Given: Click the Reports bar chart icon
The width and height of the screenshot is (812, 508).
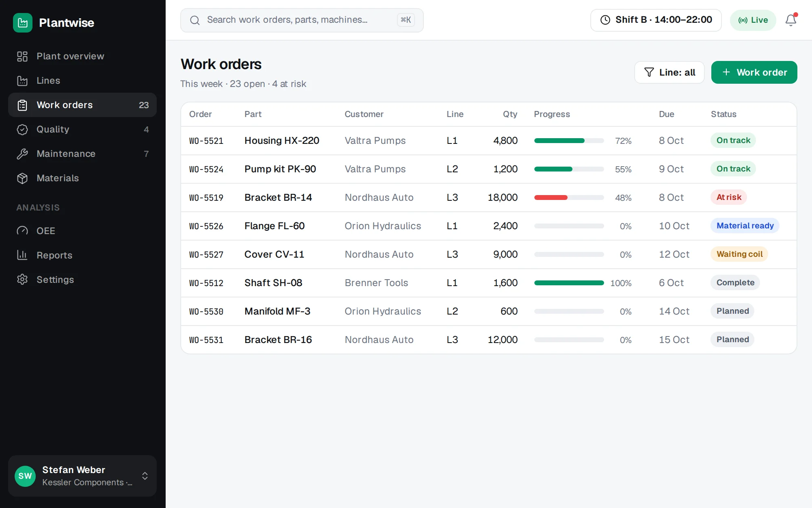Looking at the screenshot, I should pos(22,255).
